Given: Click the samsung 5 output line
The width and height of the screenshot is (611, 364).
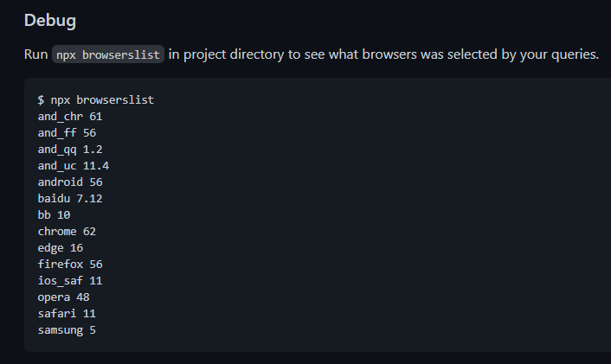Looking at the screenshot, I should point(67,329).
